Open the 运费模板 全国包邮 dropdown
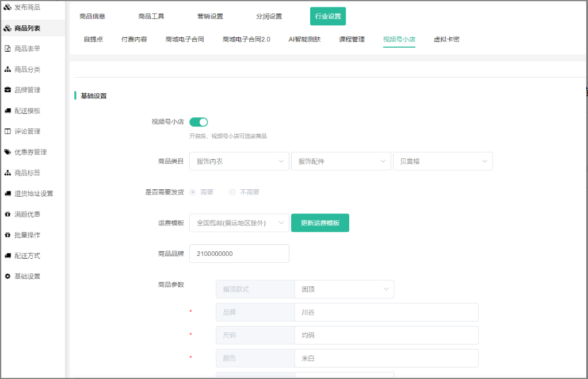Image resolution: width=588 pixels, height=379 pixels. 239,223
